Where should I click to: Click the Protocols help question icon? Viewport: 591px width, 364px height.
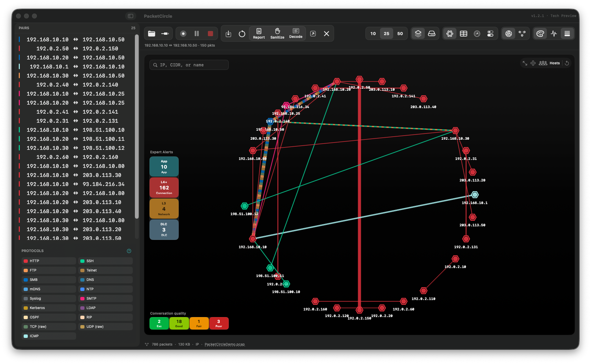click(x=129, y=251)
